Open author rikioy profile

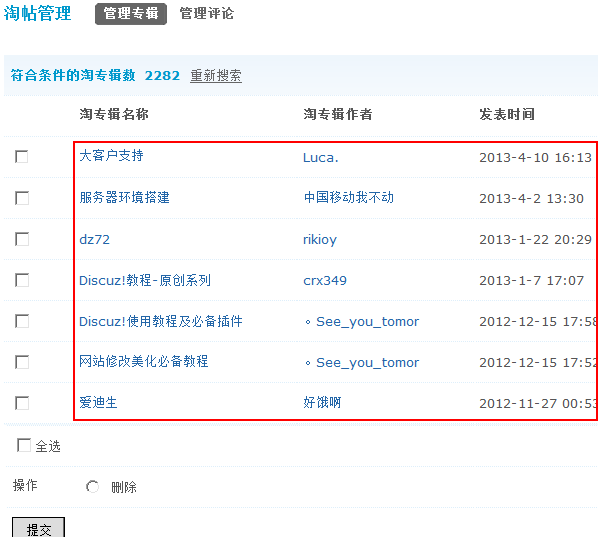[320, 240]
